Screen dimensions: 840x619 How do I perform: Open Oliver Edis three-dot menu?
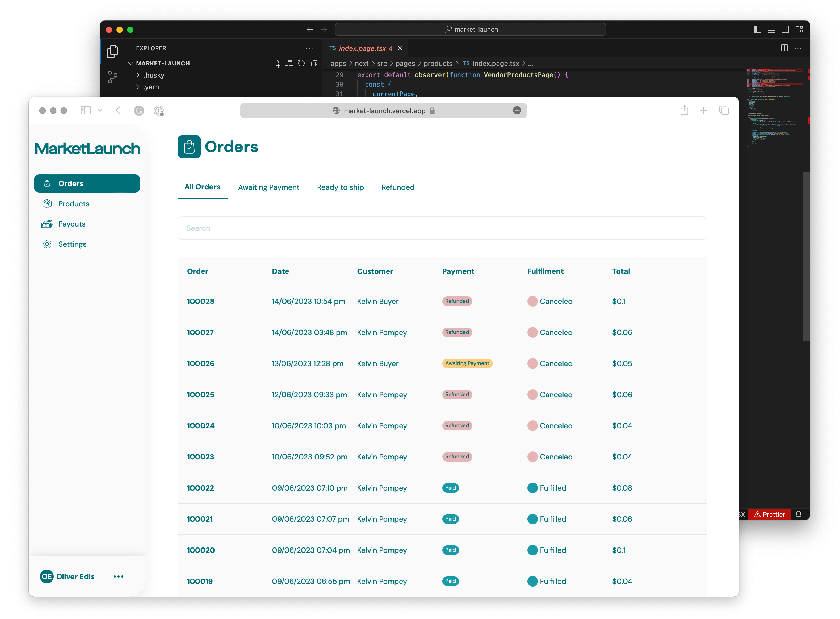118,576
